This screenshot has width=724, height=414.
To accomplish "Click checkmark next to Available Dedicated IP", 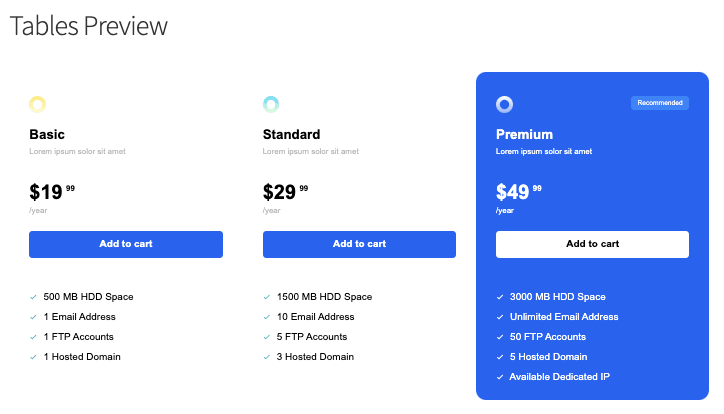I will coord(500,377).
